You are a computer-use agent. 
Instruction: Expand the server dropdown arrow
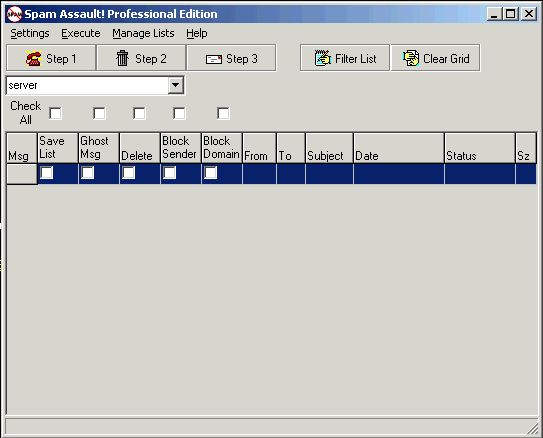[176, 85]
